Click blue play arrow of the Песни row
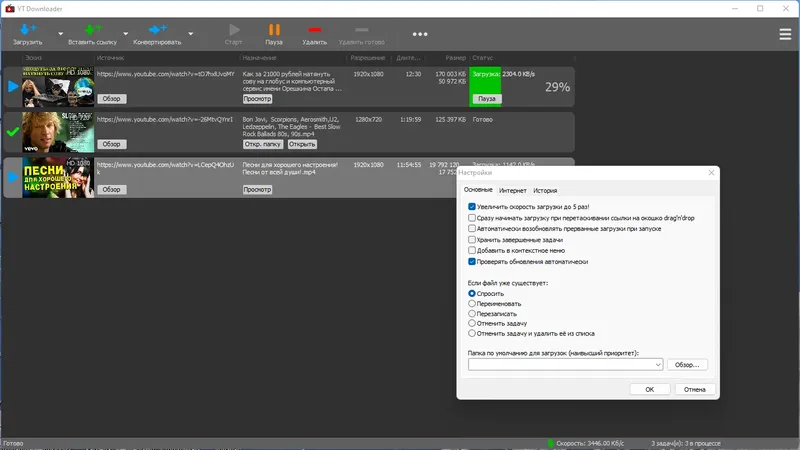Viewport: 800px width, 450px height. pyautogui.click(x=13, y=178)
